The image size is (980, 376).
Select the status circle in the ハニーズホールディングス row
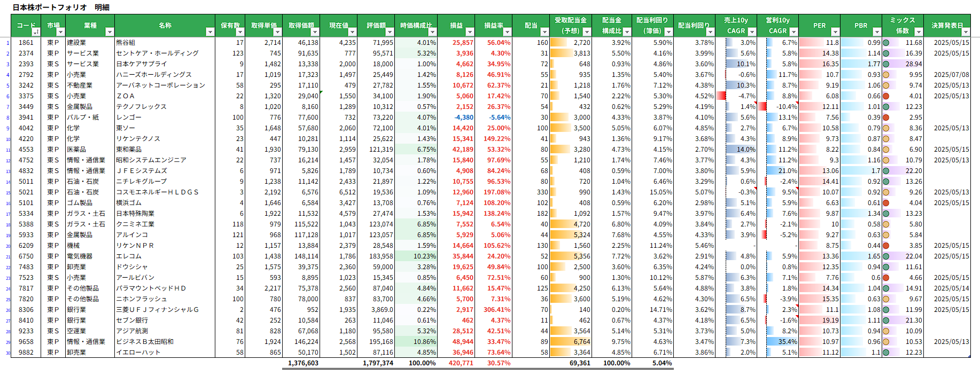point(886,75)
